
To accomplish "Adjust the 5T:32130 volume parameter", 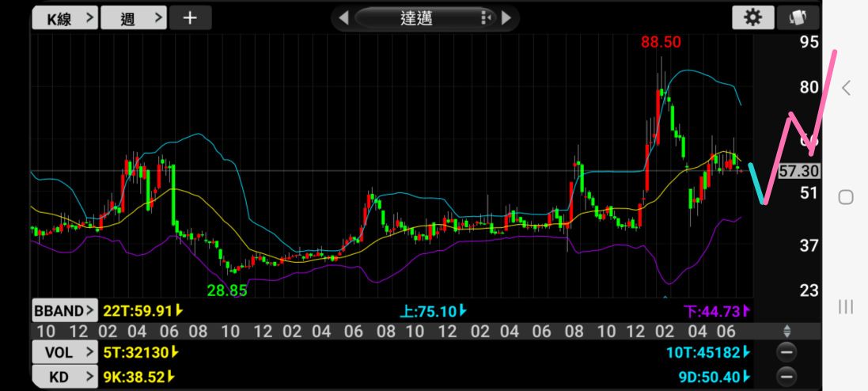I will 141,351.
